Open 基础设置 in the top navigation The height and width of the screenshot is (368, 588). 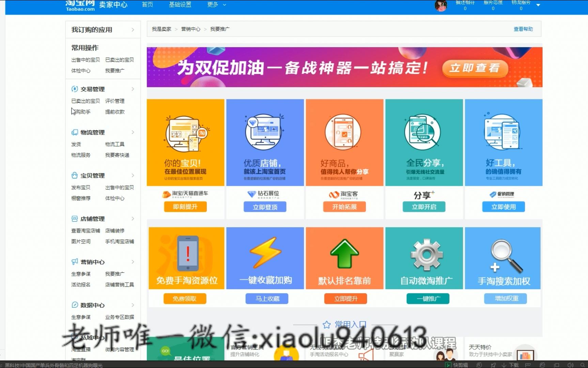point(180,4)
